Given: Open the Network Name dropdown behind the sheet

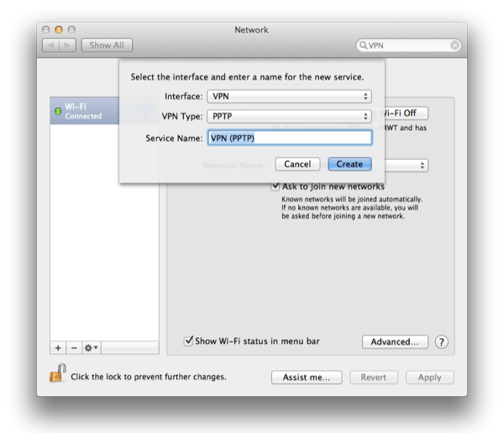Looking at the screenshot, I should pos(407,166).
